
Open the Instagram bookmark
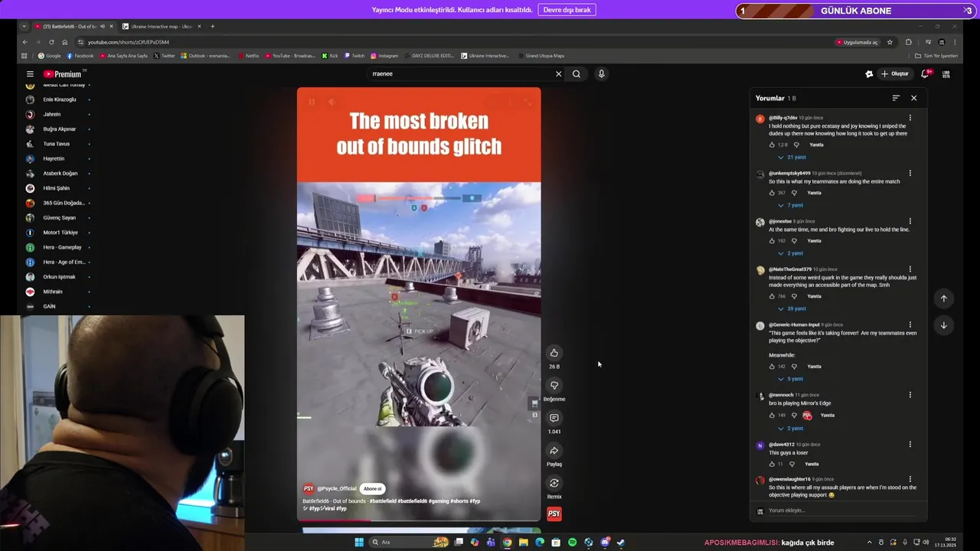point(384,56)
